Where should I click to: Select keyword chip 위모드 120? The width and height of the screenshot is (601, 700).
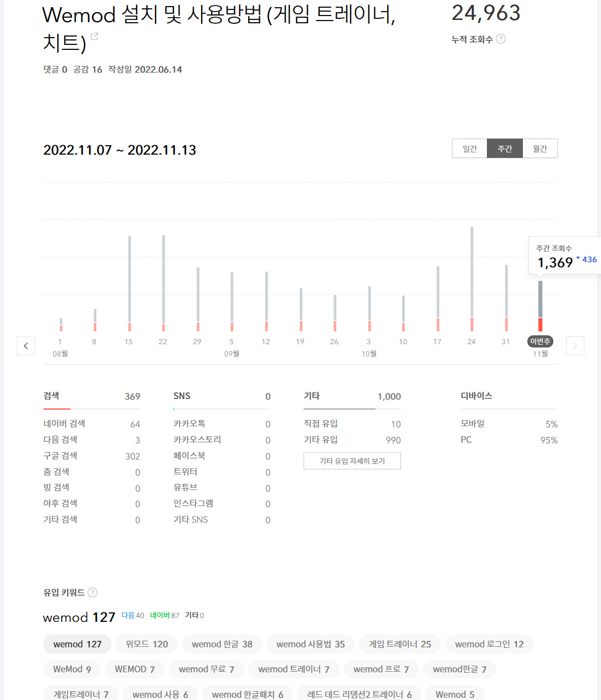pyautogui.click(x=147, y=644)
